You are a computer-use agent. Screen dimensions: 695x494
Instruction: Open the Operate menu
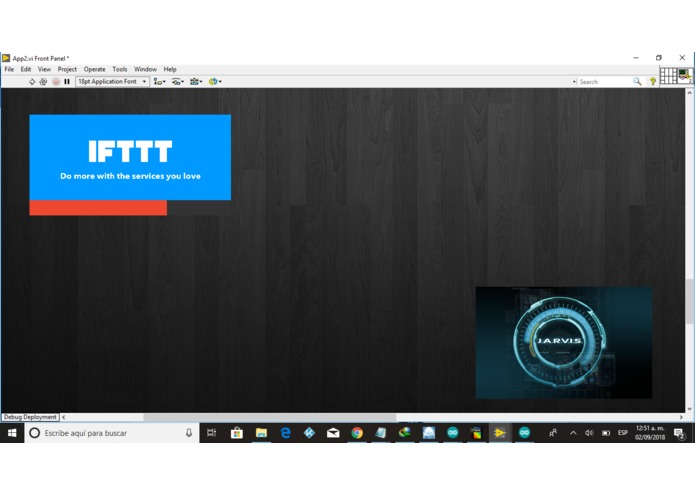click(95, 69)
